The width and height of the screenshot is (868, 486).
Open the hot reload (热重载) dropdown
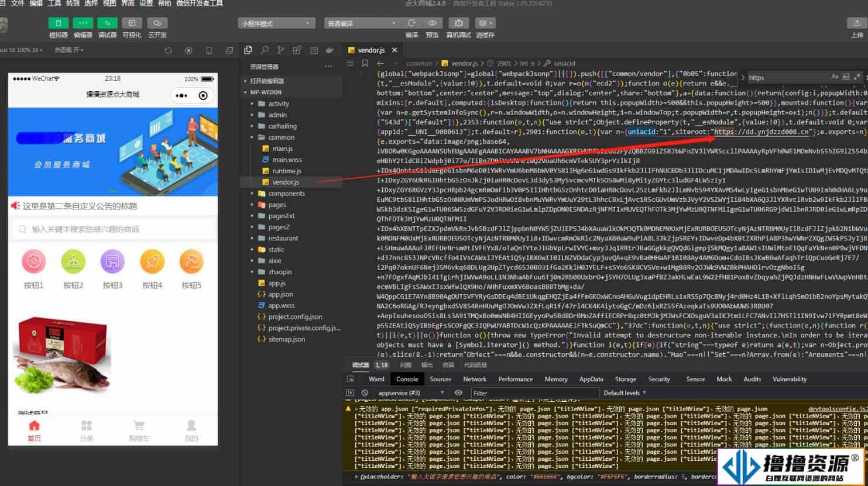pos(69,50)
